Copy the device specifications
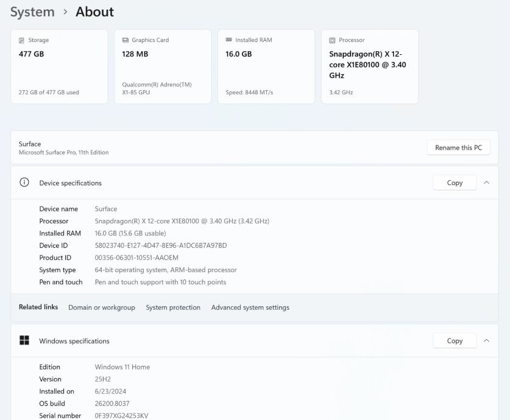510x420 pixels. click(x=455, y=183)
